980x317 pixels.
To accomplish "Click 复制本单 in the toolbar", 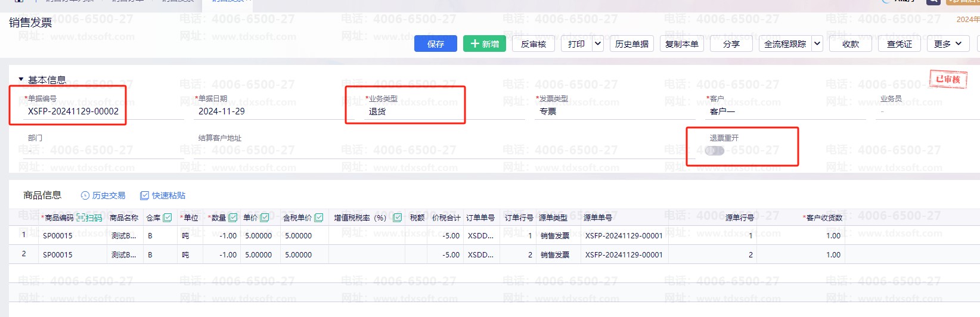I will pyautogui.click(x=681, y=44).
